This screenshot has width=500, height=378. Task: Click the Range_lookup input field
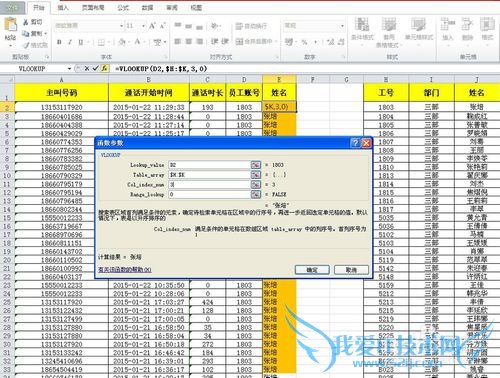pos(209,194)
